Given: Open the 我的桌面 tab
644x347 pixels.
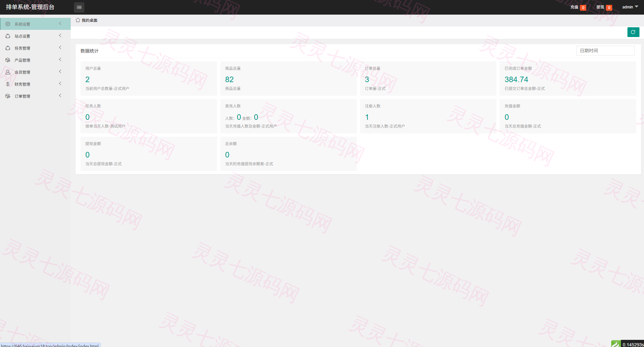Looking at the screenshot, I should [87, 20].
